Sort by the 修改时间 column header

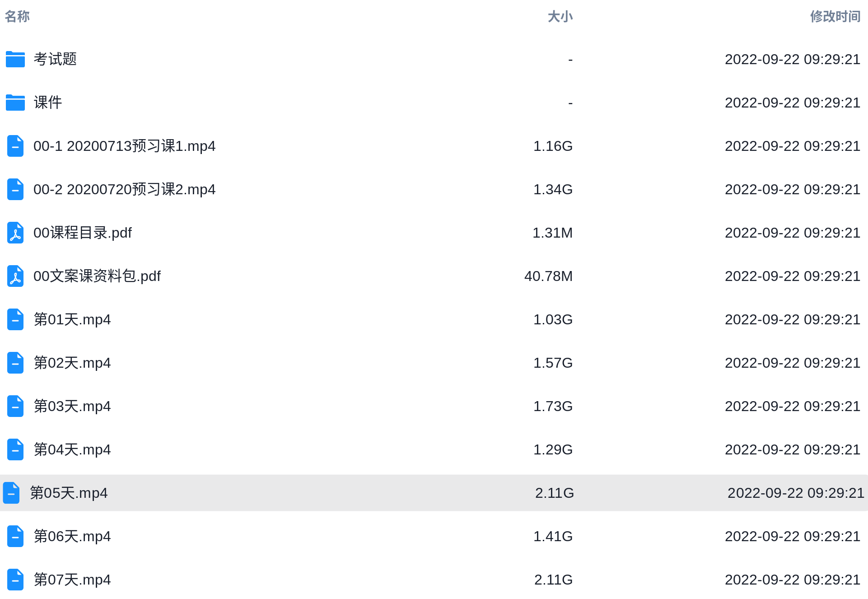click(x=835, y=17)
